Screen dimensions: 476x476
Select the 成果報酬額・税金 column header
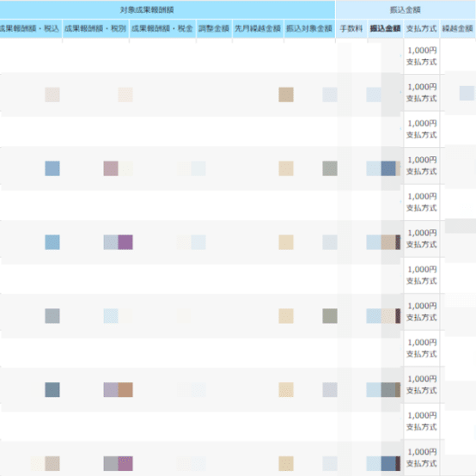(x=162, y=28)
